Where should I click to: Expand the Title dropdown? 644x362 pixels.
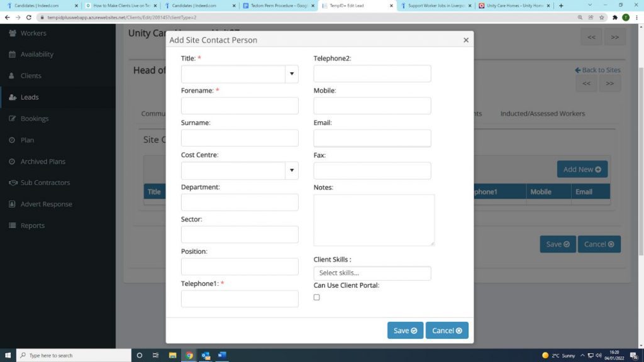tap(291, 74)
